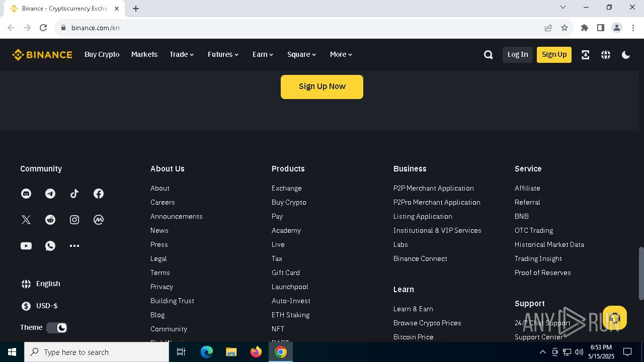Open Binance X (Twitter) icon
The width and height of the screenshot is (644, 362).
point(26,220)
